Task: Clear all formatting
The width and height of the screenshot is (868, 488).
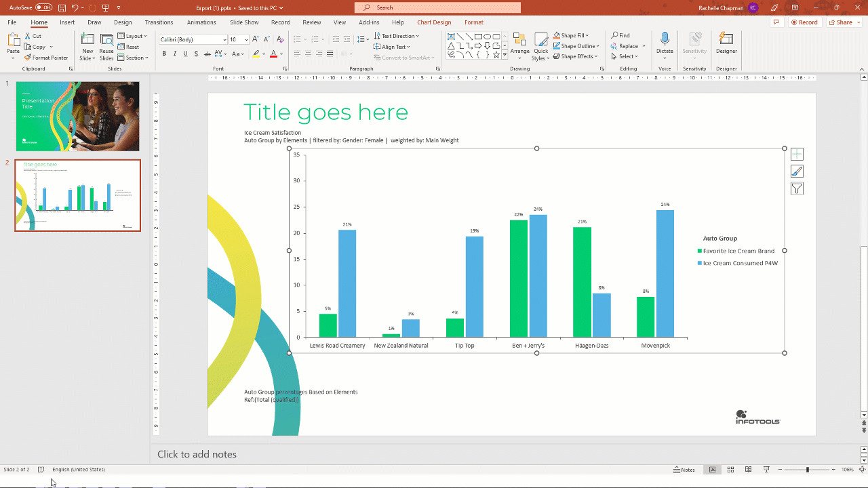Action: 281,39
